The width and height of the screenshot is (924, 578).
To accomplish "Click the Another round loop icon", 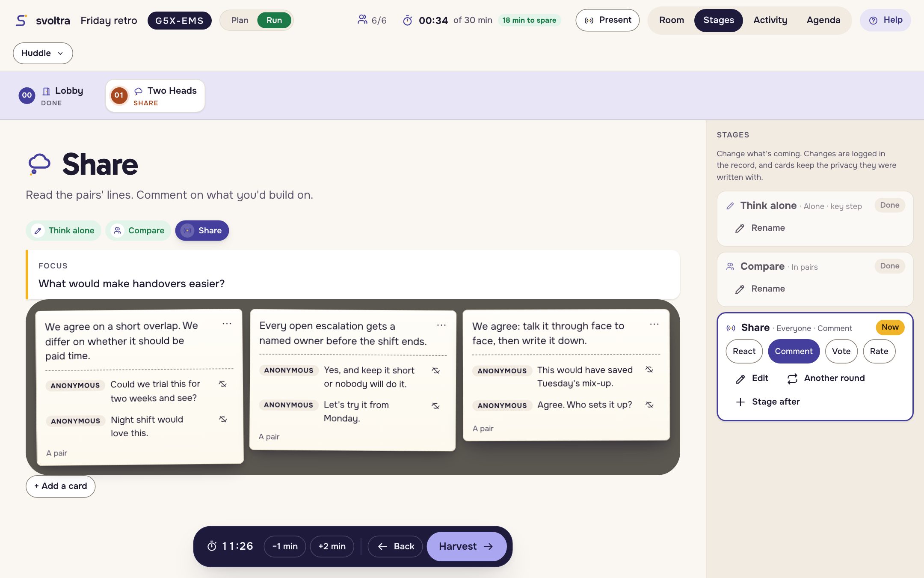I will click(792, 378).
